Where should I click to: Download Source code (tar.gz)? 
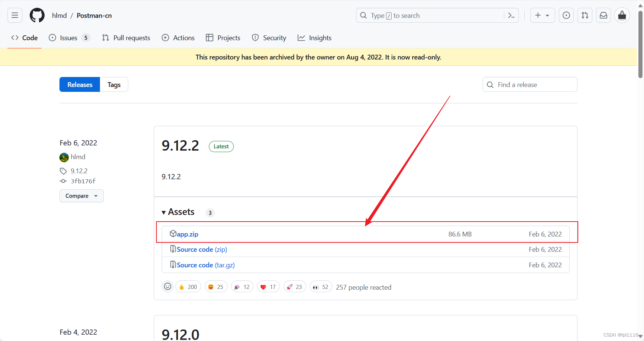[206, 265]
